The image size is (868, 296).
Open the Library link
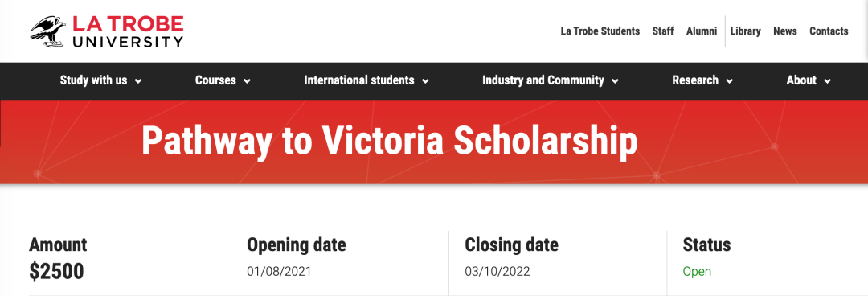tap(745, 31)
